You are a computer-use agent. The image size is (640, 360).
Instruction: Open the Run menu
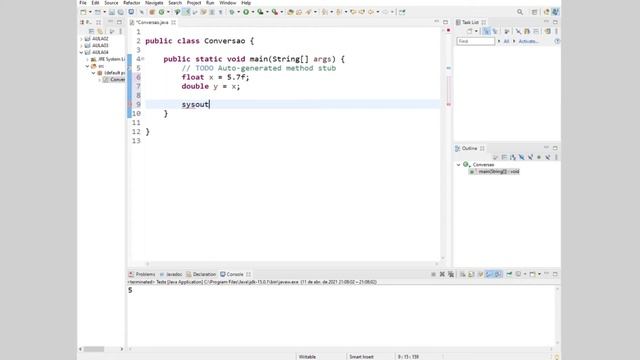pos(210,3)
